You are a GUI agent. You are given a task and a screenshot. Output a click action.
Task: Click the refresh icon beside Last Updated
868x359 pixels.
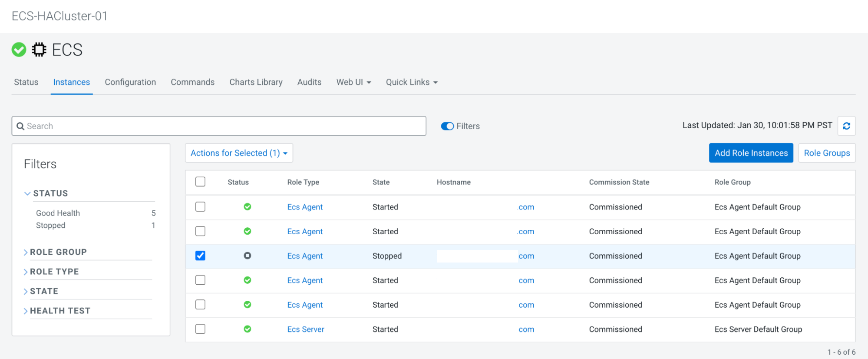click(x=846, y=126)
